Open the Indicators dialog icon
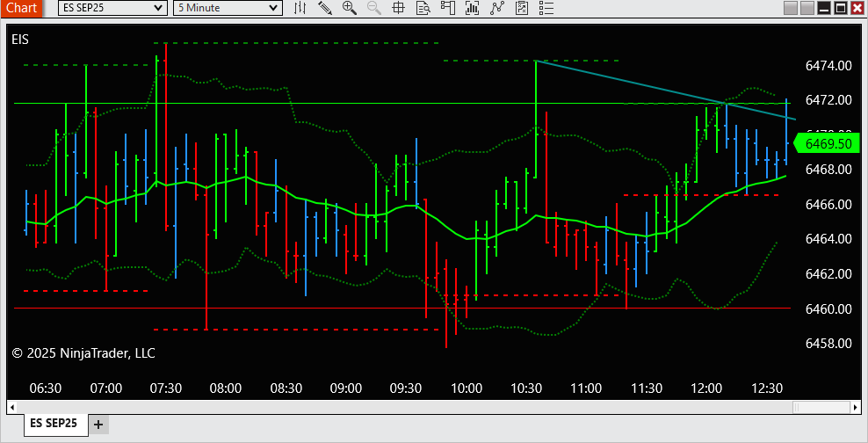The height and width of the screenshot is (443, 868). [497, 8]
